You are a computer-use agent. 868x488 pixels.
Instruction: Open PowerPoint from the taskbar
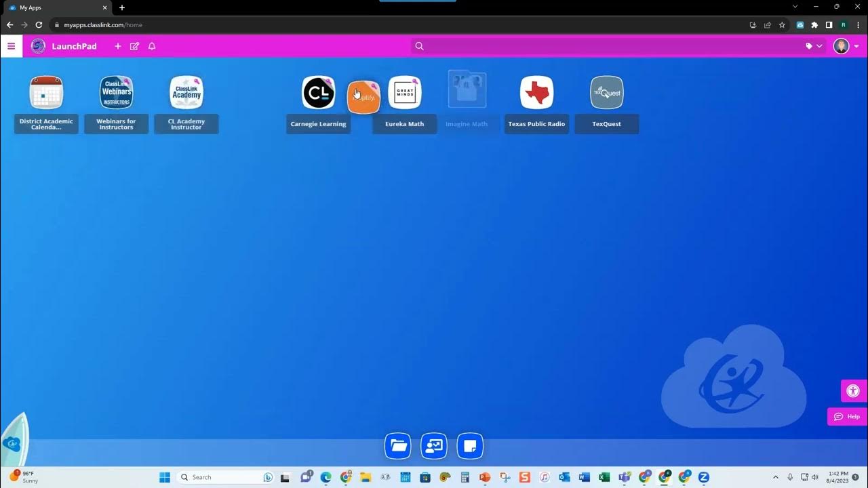[484, 477]
